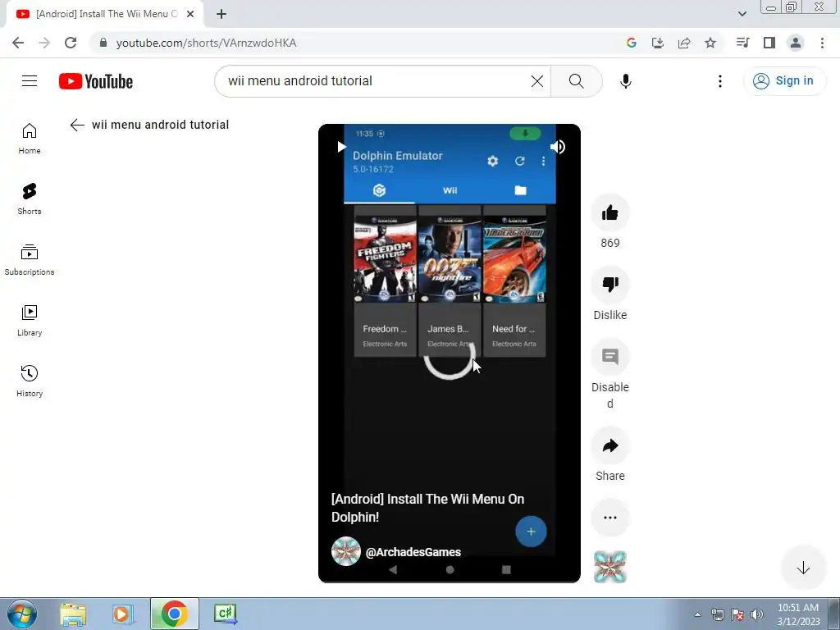Run search with the magnifier button

[577, 81]
